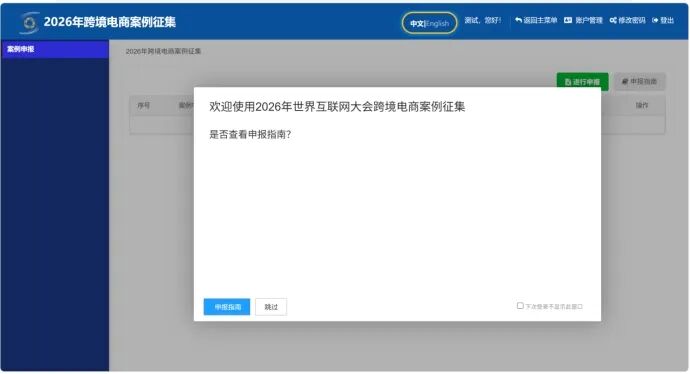Click the 返回主菜单 arrow icon
This screenshot has width=690, height=374.
point(518,20)
